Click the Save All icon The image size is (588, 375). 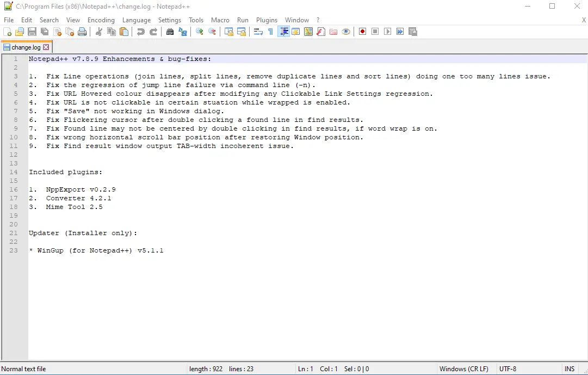pyautogui.click(x=45, y=32)
